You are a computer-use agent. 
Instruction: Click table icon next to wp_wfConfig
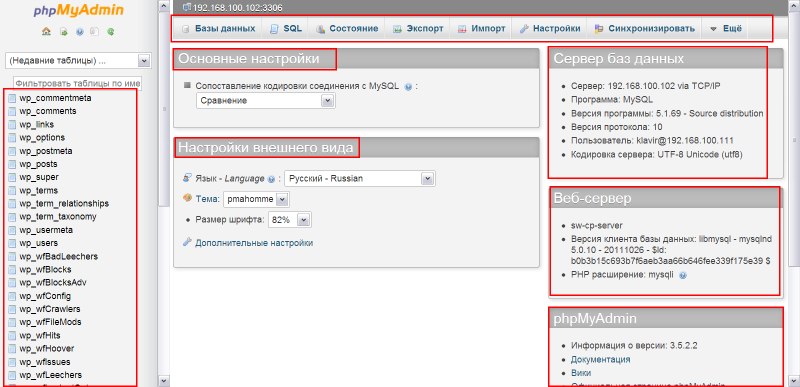[12, 296]
